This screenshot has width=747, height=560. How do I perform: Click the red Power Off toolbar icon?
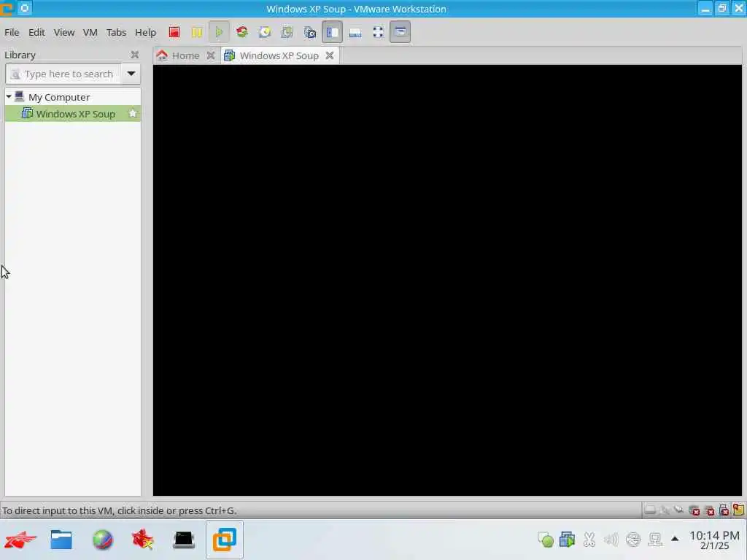point(174,32)
